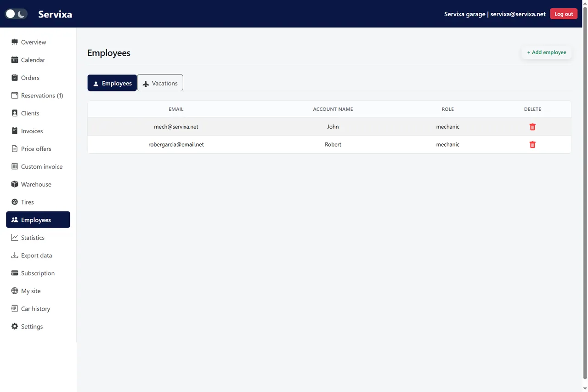Navigate to Clients in the sidebar
Screen dimensions: 588x392
click(38, 113)
